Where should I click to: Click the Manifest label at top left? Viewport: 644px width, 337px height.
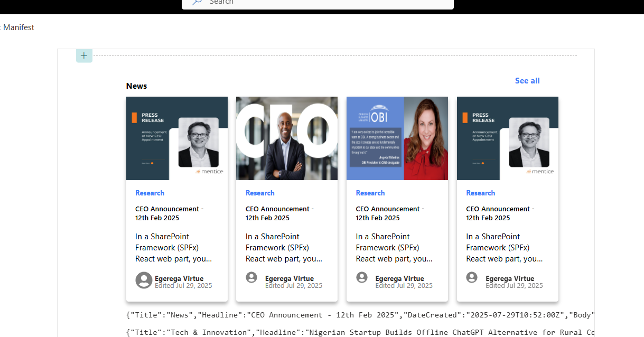pos(18,27)
